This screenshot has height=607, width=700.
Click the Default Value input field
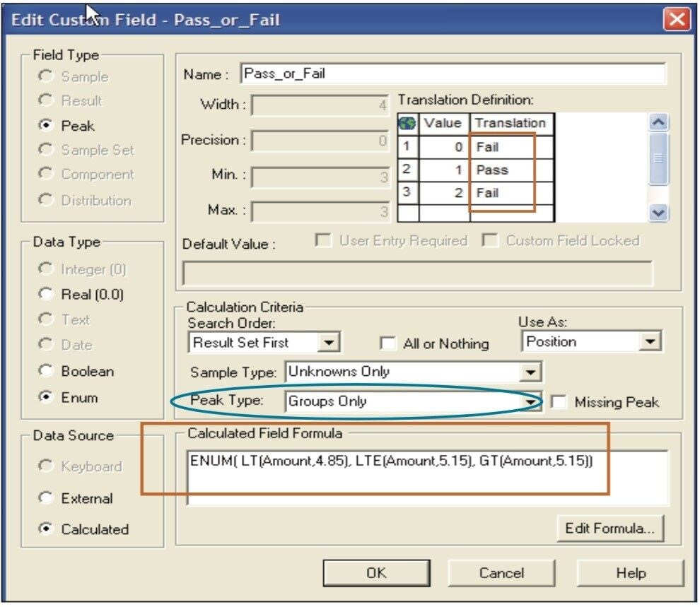(x=417, y=273)
